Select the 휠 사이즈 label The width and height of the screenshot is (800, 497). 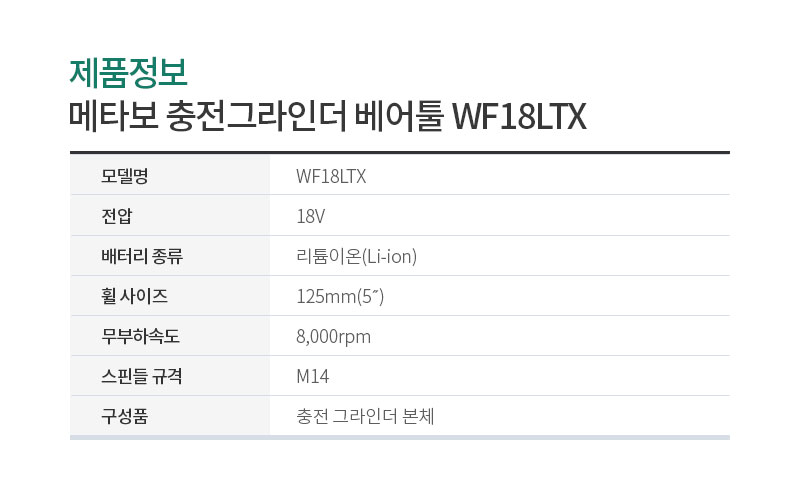tap(134, 296)
